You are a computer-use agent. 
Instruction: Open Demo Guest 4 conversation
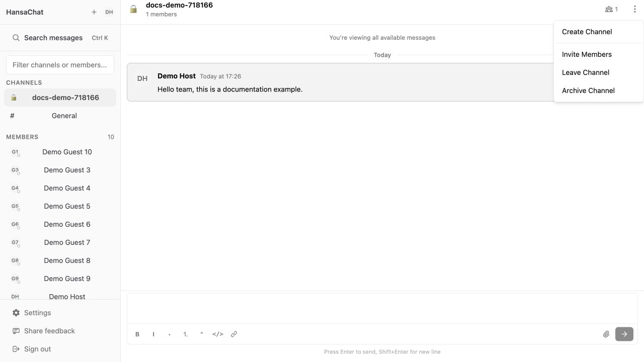pyautogui.click(x=60, y=188)
